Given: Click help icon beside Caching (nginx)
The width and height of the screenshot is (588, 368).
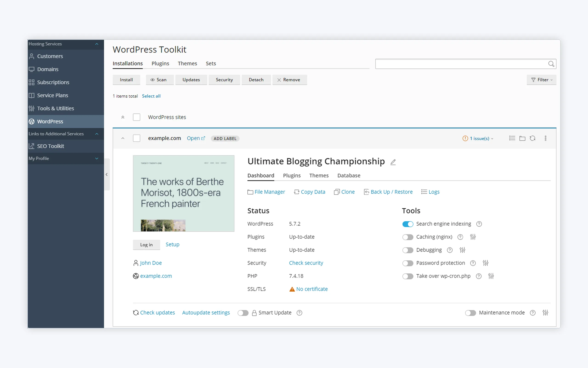Looking at the screenshot, I should coord(460,237).
